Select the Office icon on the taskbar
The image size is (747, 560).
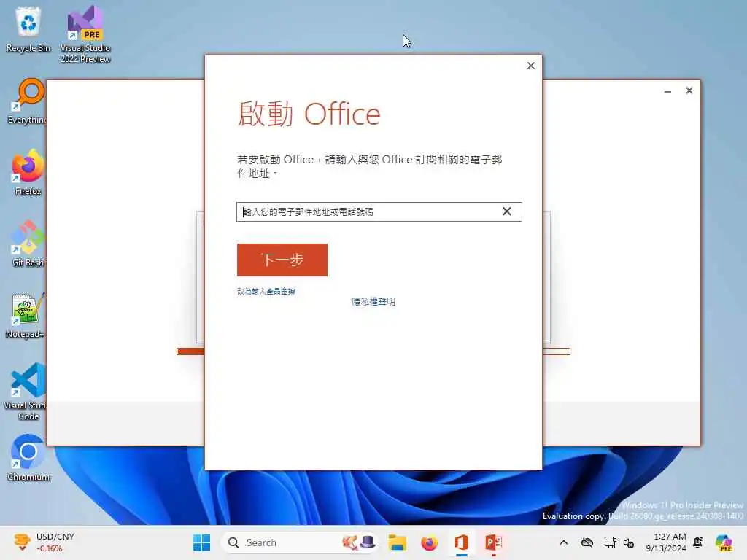point(461,542)
